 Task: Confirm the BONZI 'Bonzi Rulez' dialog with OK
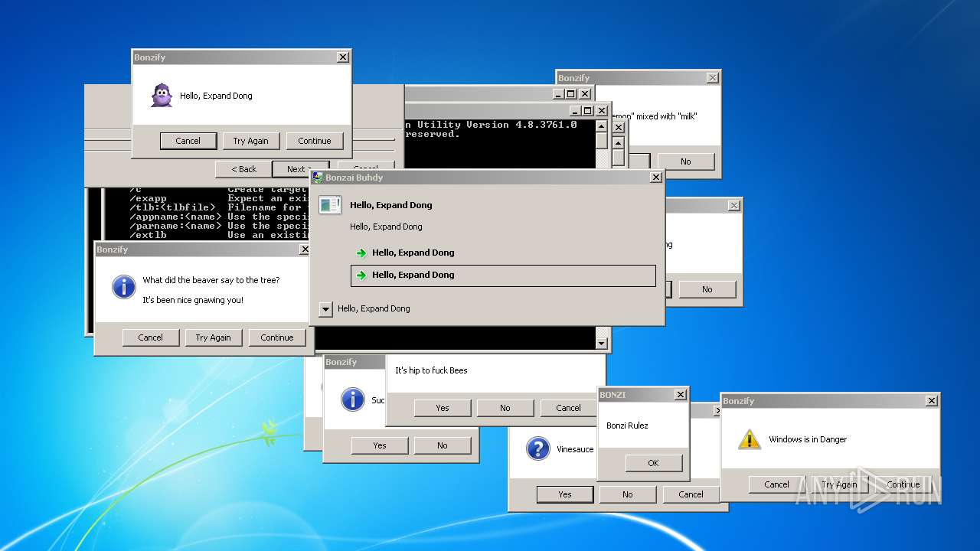tap(654, 463)
